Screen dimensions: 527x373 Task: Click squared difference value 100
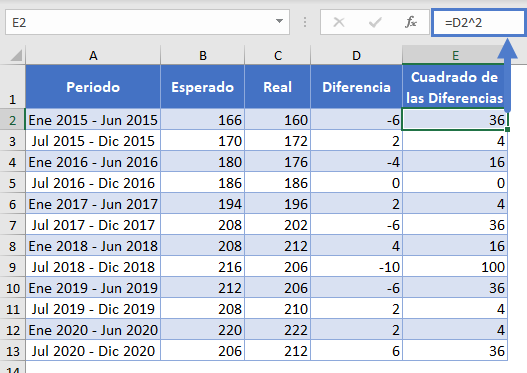(455, 266)
